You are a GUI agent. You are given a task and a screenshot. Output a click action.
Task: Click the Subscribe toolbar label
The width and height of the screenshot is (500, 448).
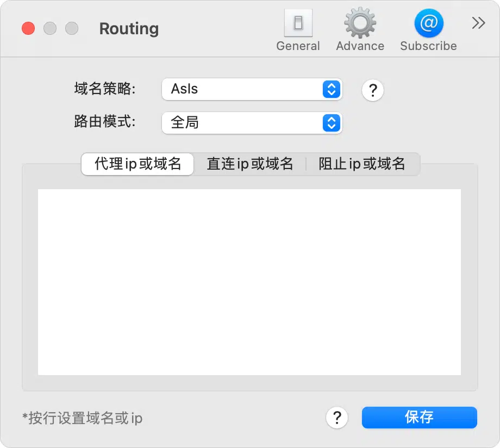[428, 46]
